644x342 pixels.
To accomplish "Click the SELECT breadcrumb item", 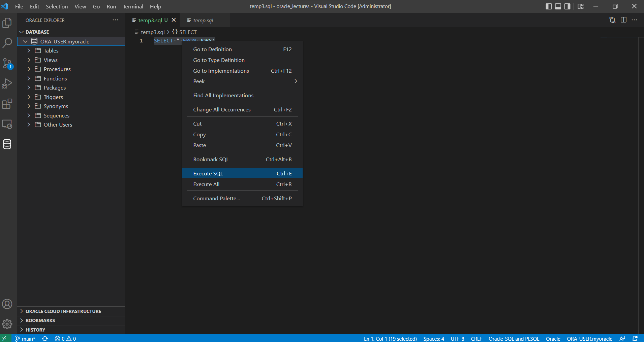I will point(184,32).
